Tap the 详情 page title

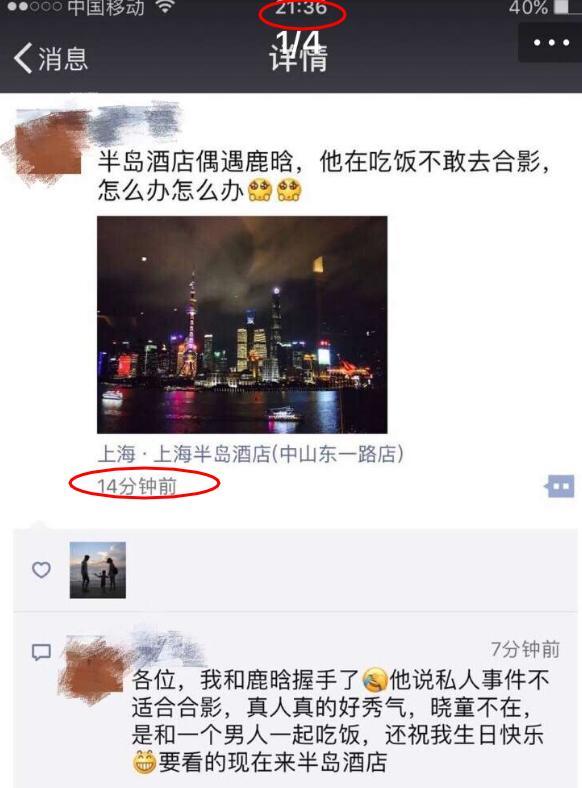[x=299, y=58]
